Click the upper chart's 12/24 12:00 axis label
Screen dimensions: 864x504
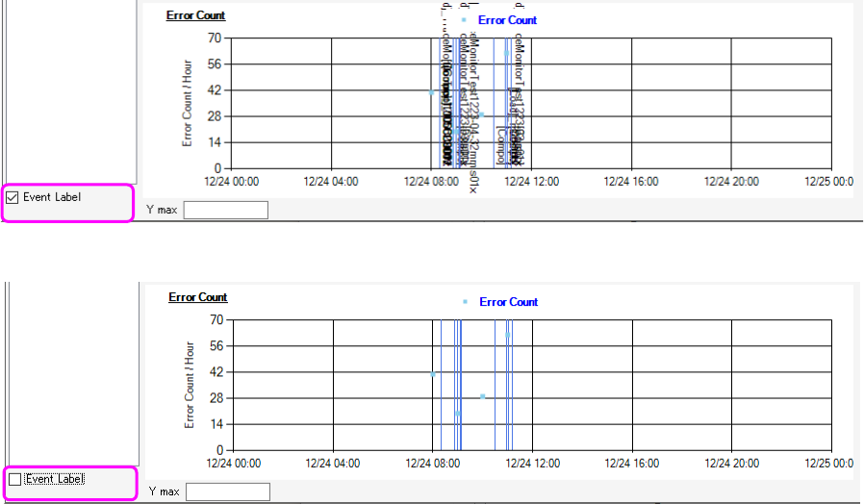tap(532, 182)
